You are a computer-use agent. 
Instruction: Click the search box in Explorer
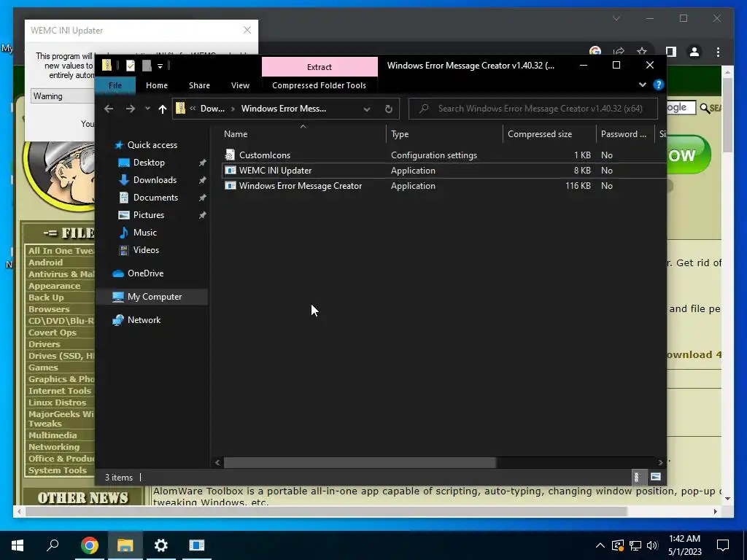(x=533, y=109)
